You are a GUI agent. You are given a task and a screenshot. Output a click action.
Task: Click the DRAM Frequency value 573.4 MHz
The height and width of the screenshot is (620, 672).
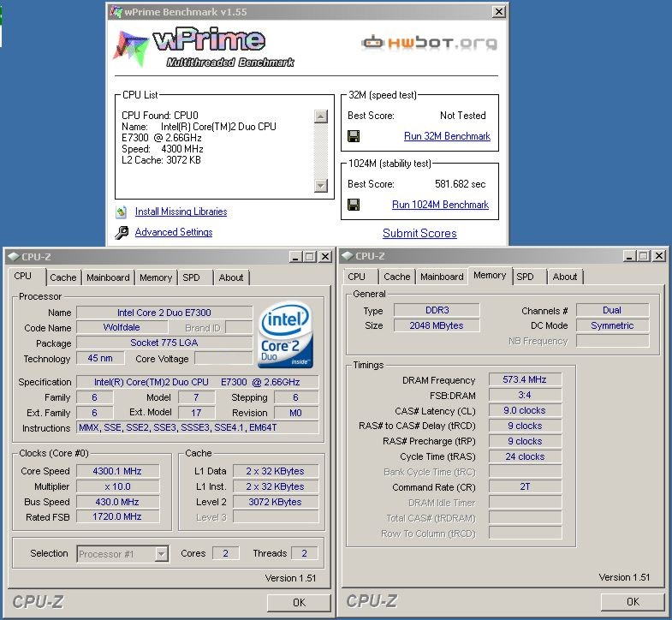click(x=525, y=379)
